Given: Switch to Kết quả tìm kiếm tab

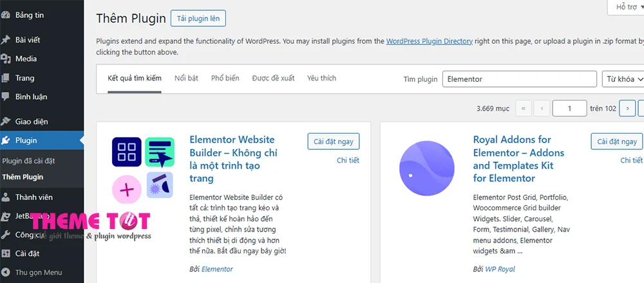Looking at the screenshot, I should click(x=135, y=78).
